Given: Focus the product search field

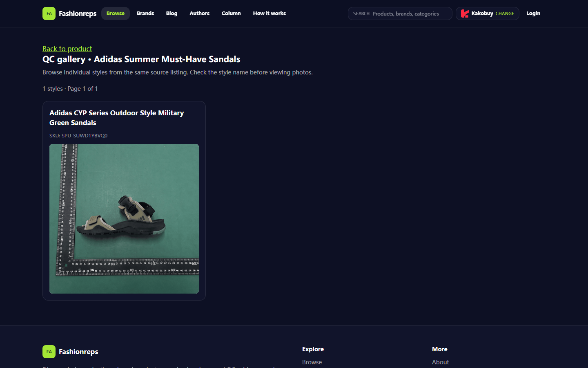Looking at the screenshot, I should [400, 13].
